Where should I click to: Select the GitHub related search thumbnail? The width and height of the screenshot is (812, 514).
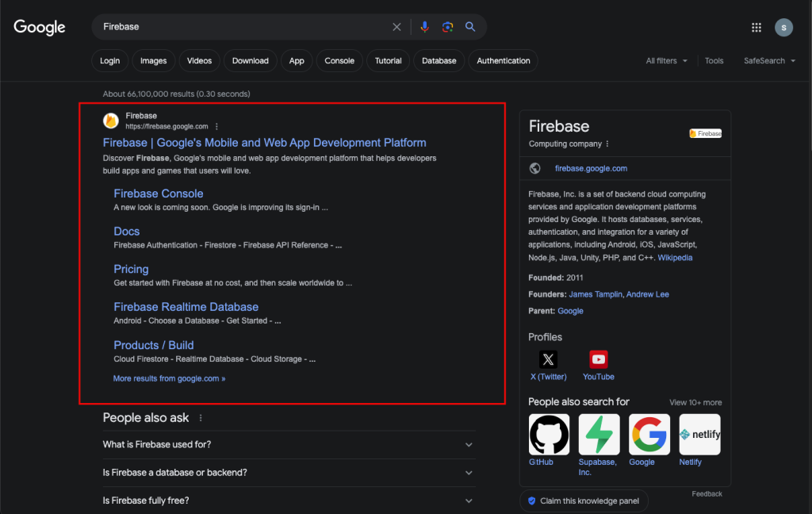coord(549,434)
